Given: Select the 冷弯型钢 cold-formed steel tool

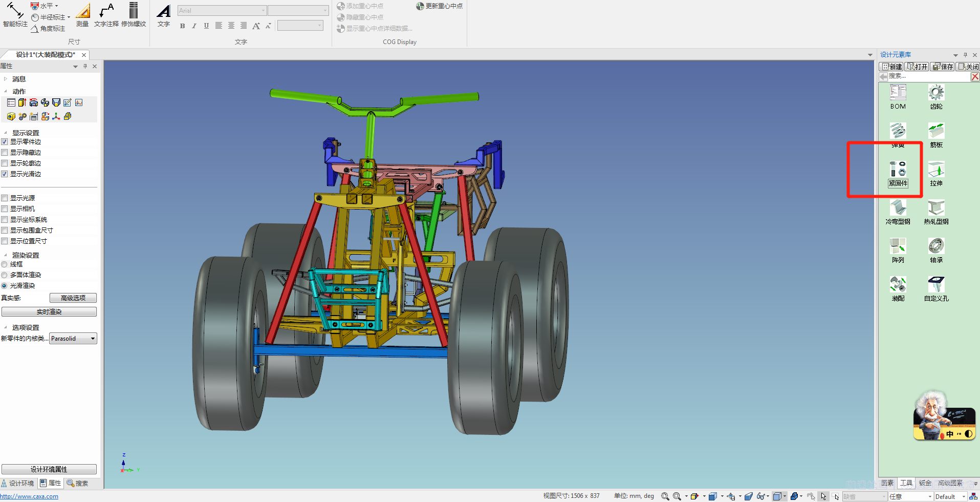Looking at the screenshot, I should click(898, 212).
